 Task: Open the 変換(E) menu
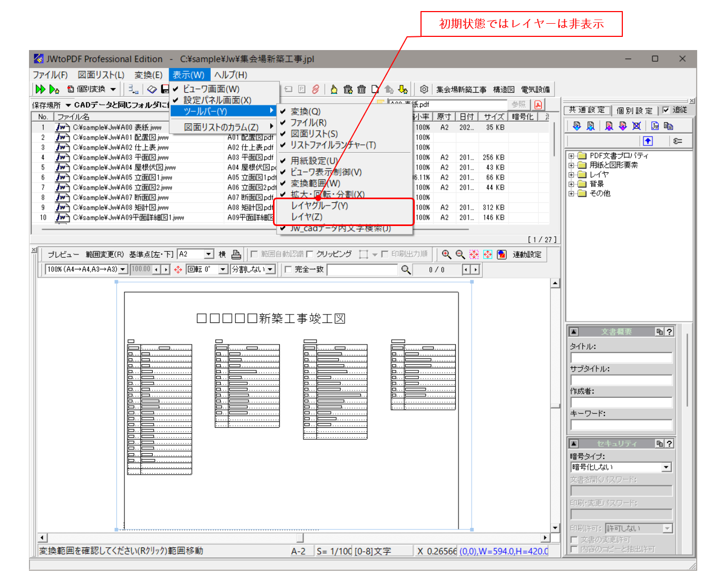point(148,75)
